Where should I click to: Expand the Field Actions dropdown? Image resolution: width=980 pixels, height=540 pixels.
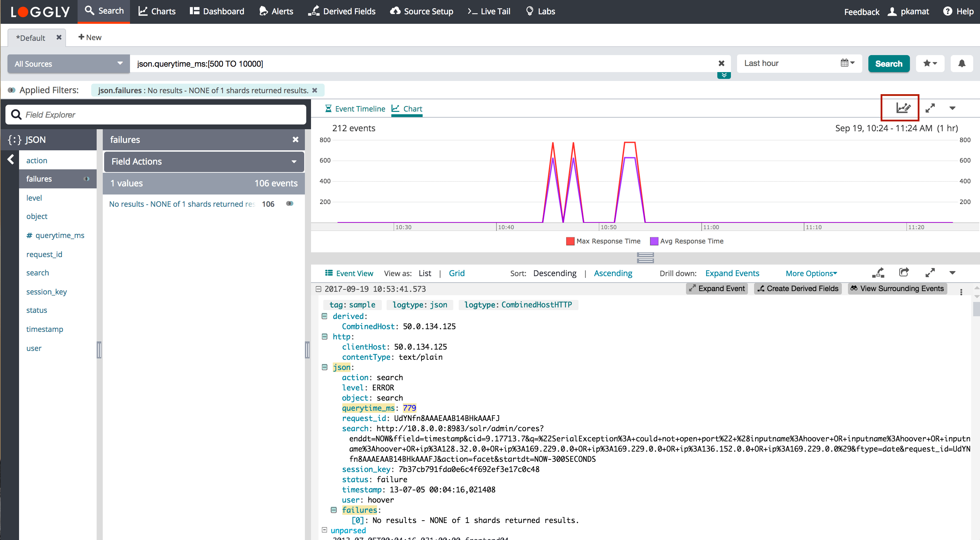pos(203,162)
